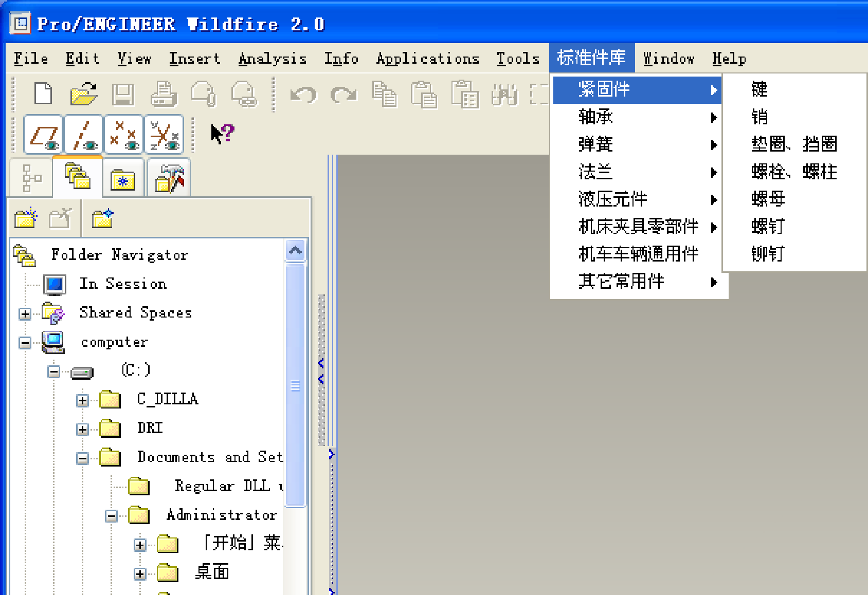Click the Shared Spaces folder icon
The image size is (868, 595).
[x=53, y=313]
